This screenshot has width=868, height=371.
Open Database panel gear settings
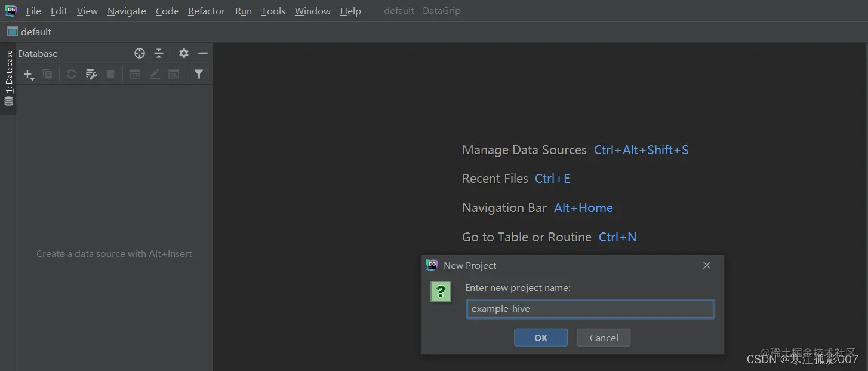click(x=184, y=53)
